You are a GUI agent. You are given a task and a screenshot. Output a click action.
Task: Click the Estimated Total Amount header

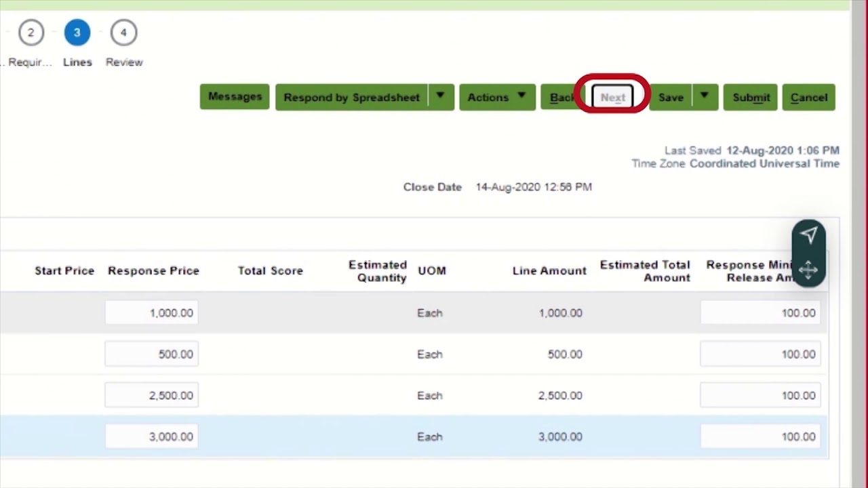click(645, 271)
